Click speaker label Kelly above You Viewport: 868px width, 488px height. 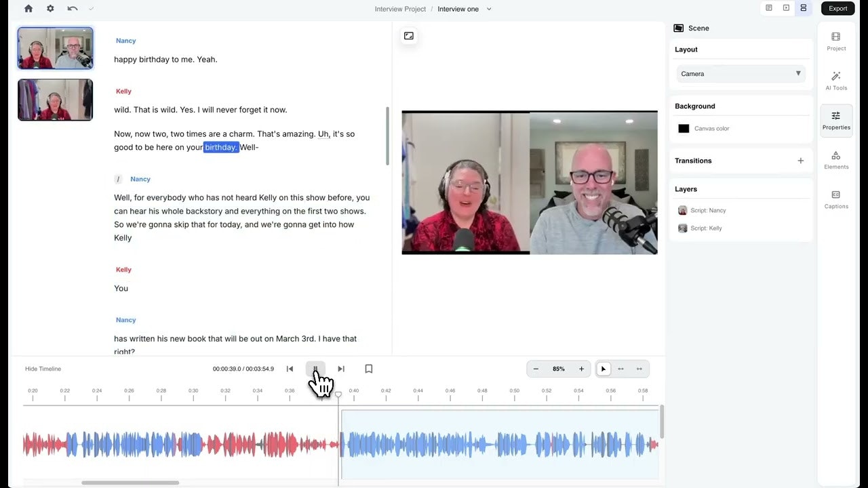coord(123,269)
